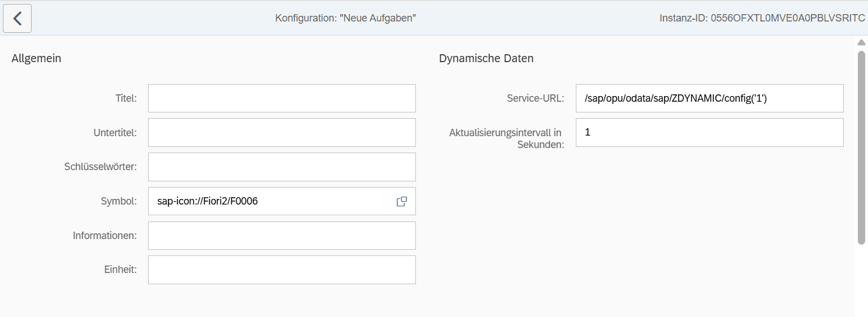The image size is (868, 317).
Task: Click the sap-icon://Fiori2/F0006 text in Symbol field
Action: [x=207, y=201]
